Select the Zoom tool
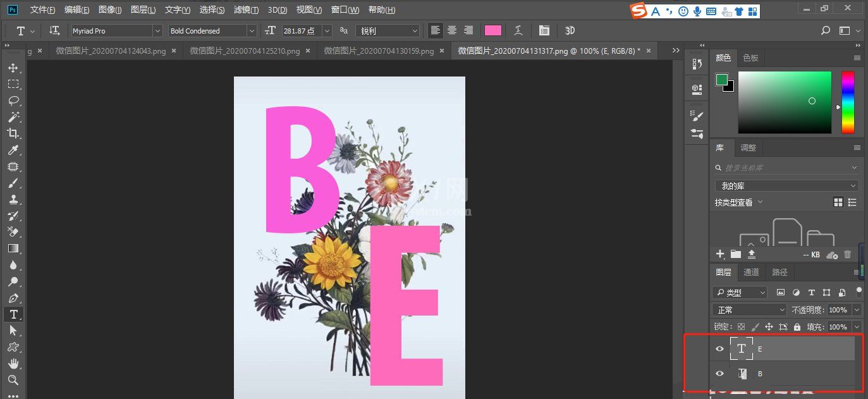 pyautogui.click(x=13, y=380)
